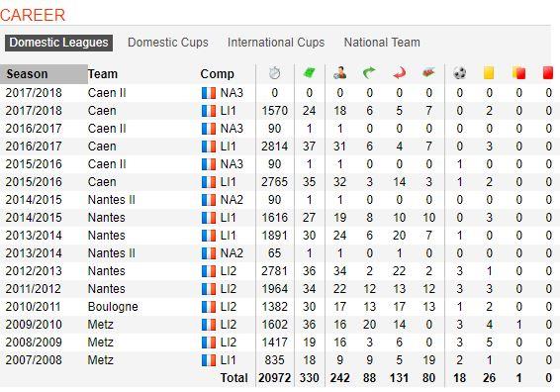Select the Domestic Leagues tab
The image size is (560, 392).
click(x=59, y=43)
